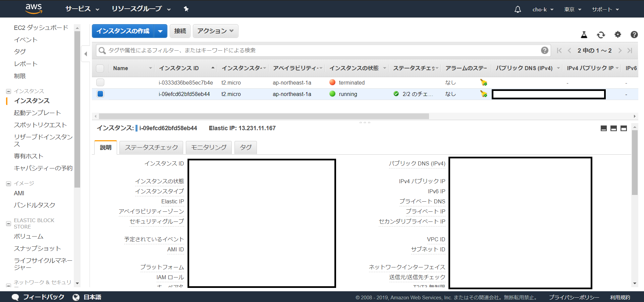Sort by インスタンス ID column header
This screenshot has width=644, height=302.
[x=186, y=68]
